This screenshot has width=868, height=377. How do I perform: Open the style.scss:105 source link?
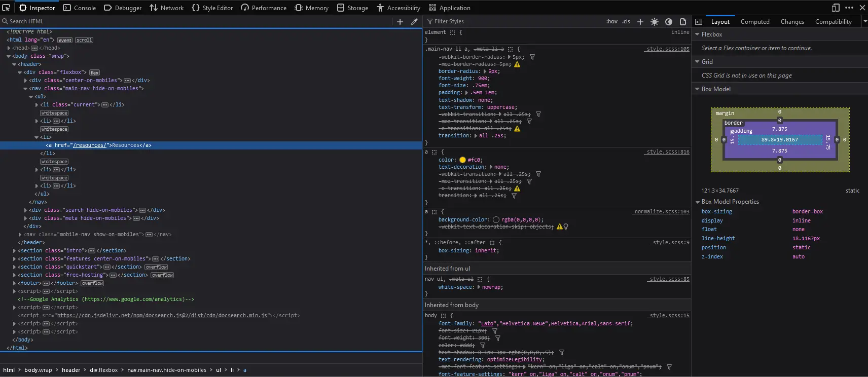(x=668, y=49)
